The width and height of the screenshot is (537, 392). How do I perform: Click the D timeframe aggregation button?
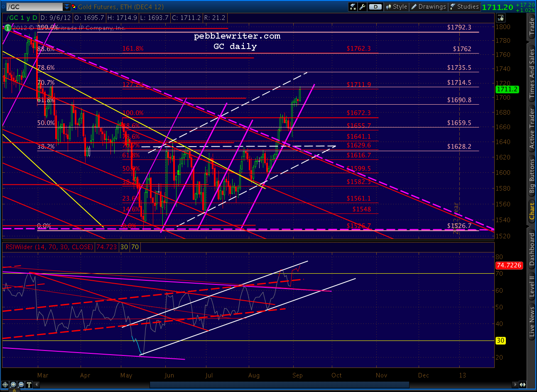tap(375, 7)
